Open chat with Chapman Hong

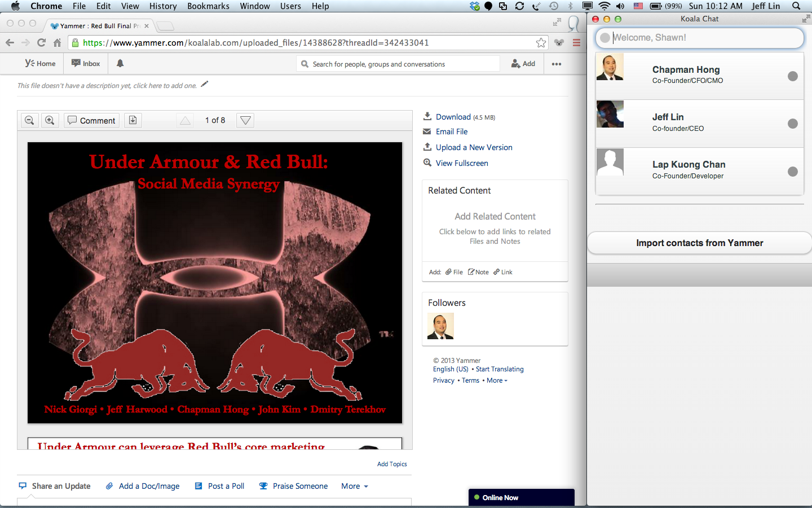tap(700, 76)
